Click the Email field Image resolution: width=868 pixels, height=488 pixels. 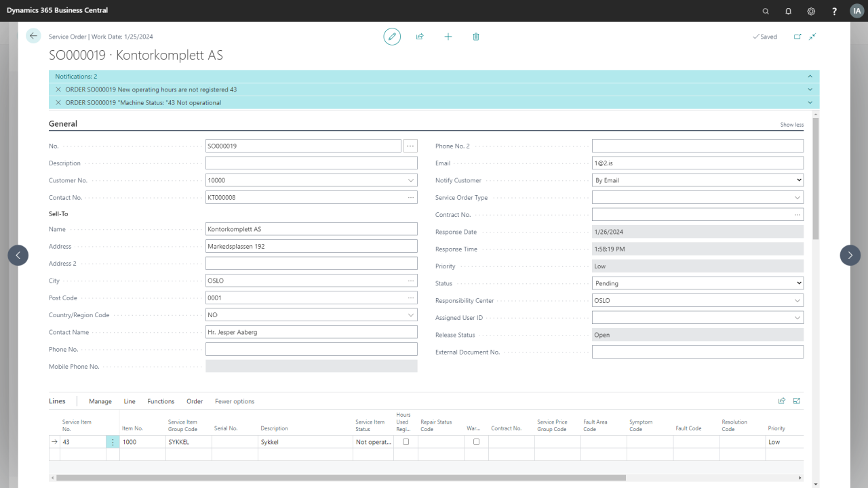click(698, 163)
